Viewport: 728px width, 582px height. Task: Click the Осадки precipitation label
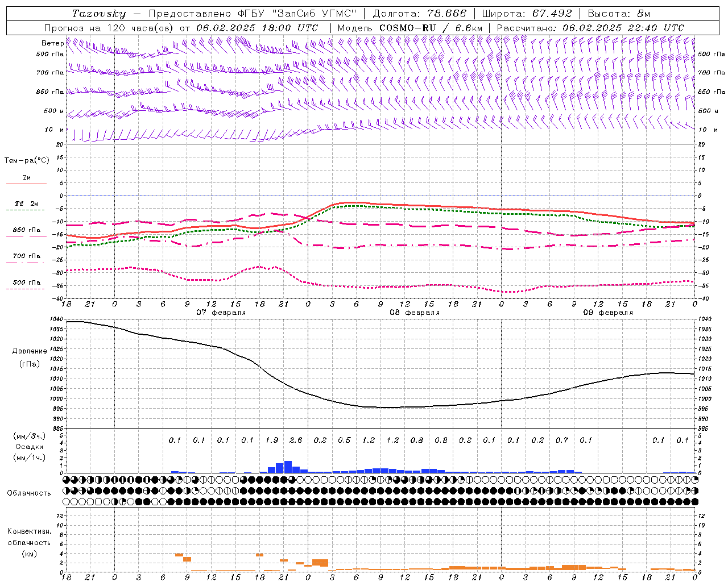pyautogui.click(x=29, y=447)
